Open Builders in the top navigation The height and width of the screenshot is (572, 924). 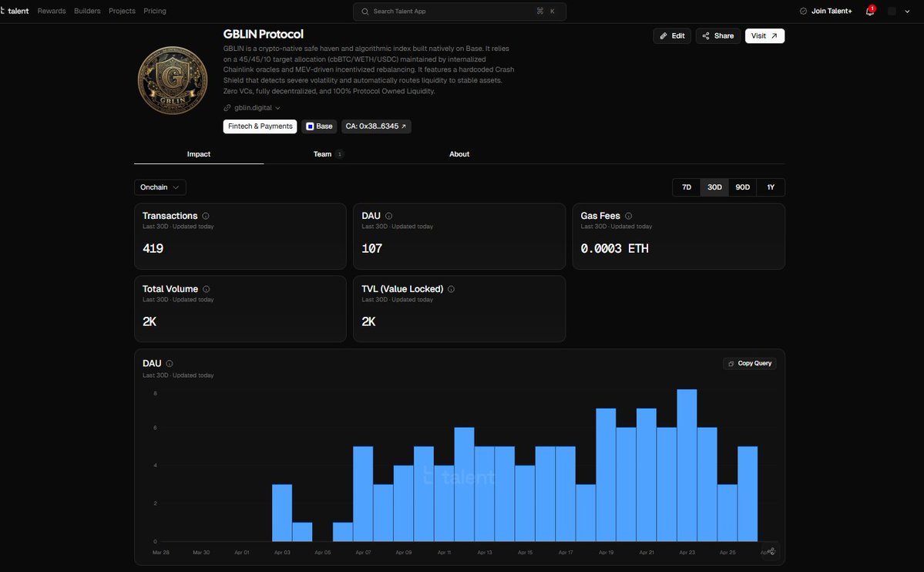click(87, 12)
